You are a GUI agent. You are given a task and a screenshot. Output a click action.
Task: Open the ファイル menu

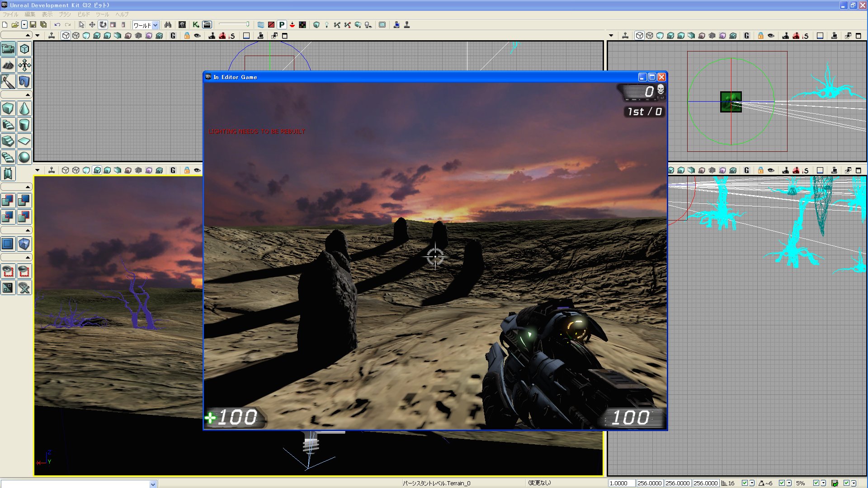pyautogui.click(x=10, y=14)
